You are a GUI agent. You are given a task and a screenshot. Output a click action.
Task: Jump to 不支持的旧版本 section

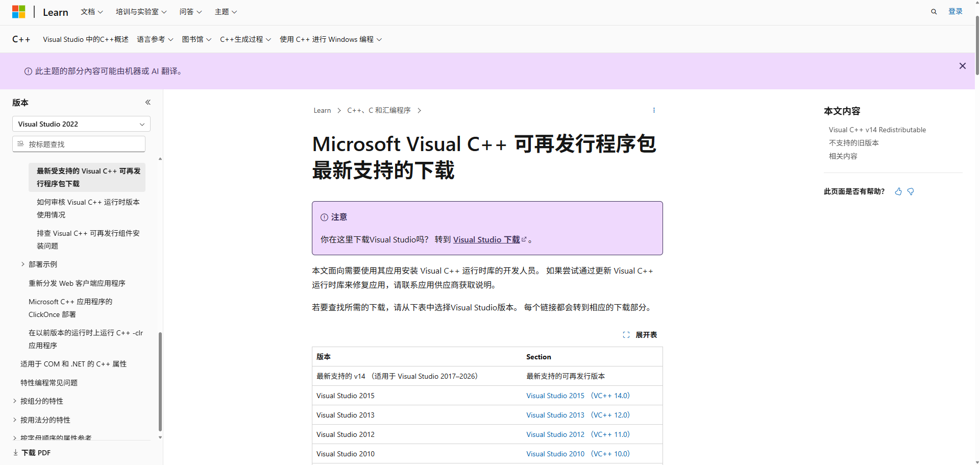[x=853, y=143]
